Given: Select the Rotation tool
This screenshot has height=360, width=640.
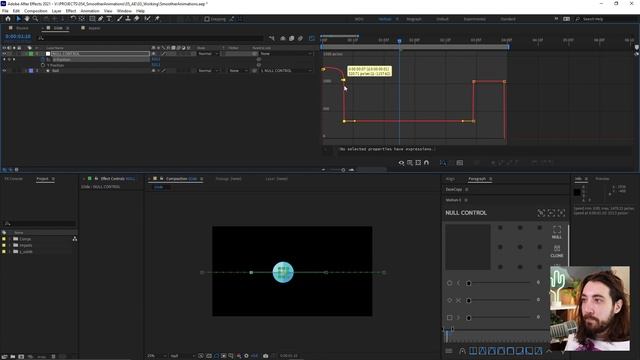Looking at the screenshot, I should 73,19.
